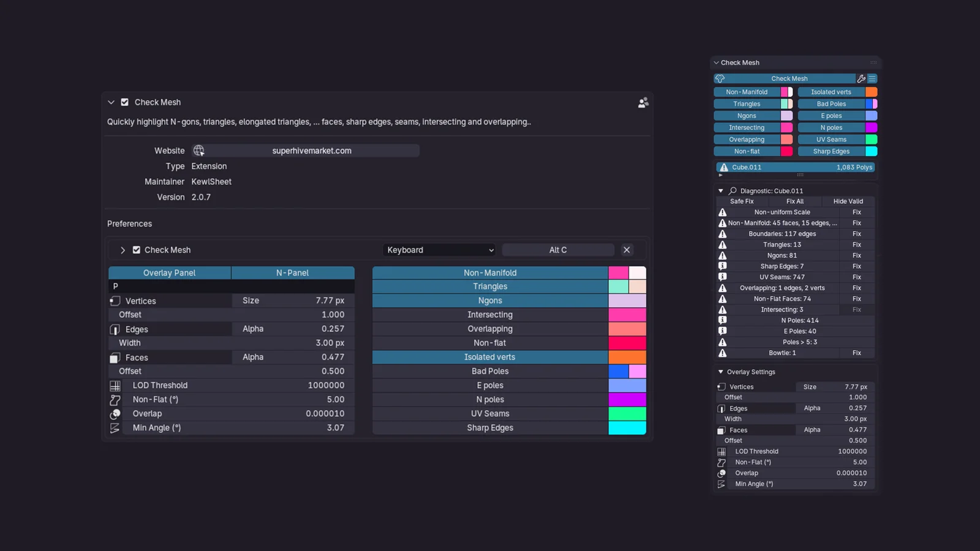The image size is (980, 551).
Task: Click the wrench icon in the Check Mesh header
Action: (x=862, y=78)
